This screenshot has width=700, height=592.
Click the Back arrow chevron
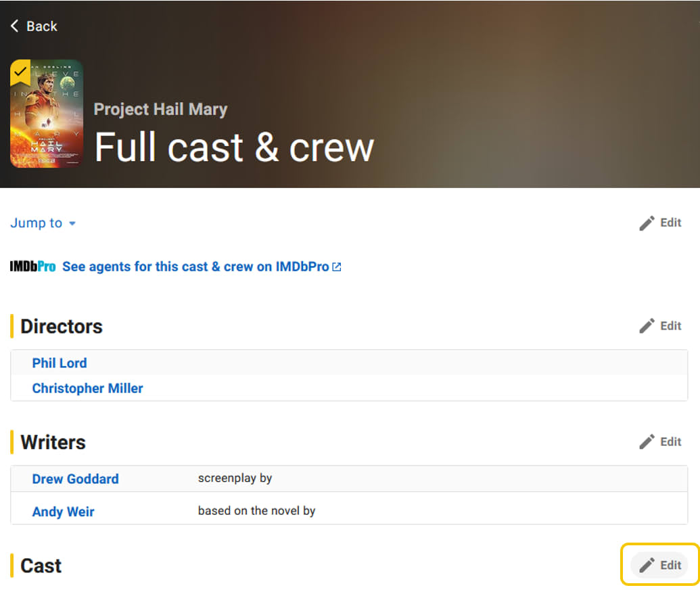click(15, 26)
